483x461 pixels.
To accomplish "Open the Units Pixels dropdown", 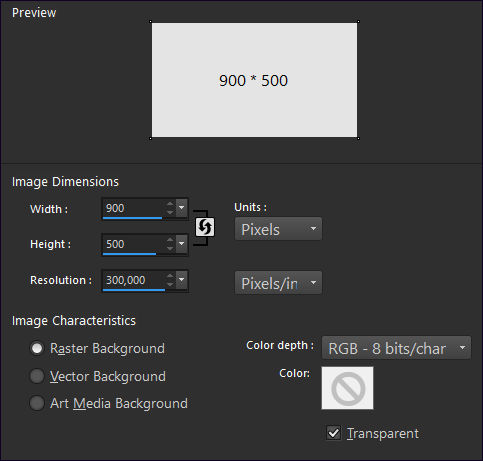I will click(x=278, y=229).
